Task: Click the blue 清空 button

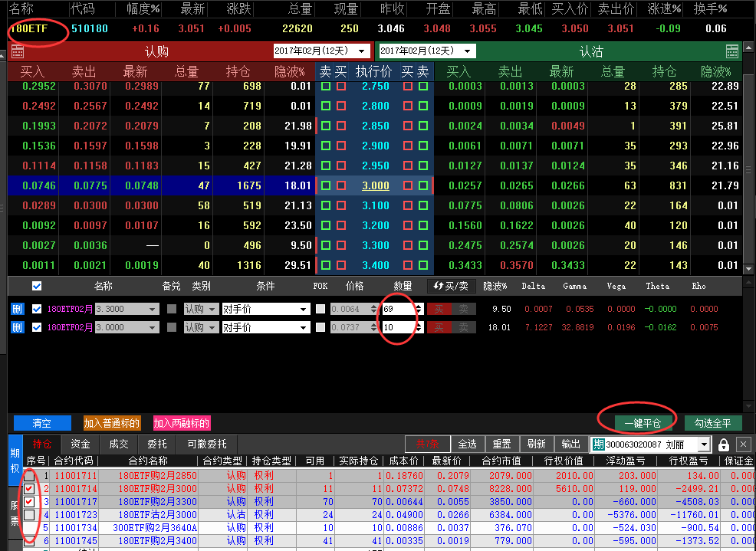Action: click(x=42, y=423)
